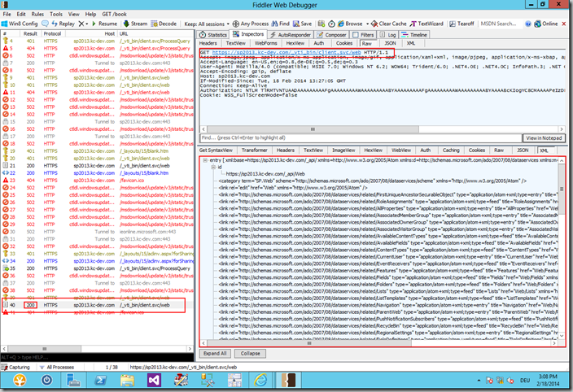Sort sessions by Result column header
573x392 pixels.
click(x=30, y=33)
